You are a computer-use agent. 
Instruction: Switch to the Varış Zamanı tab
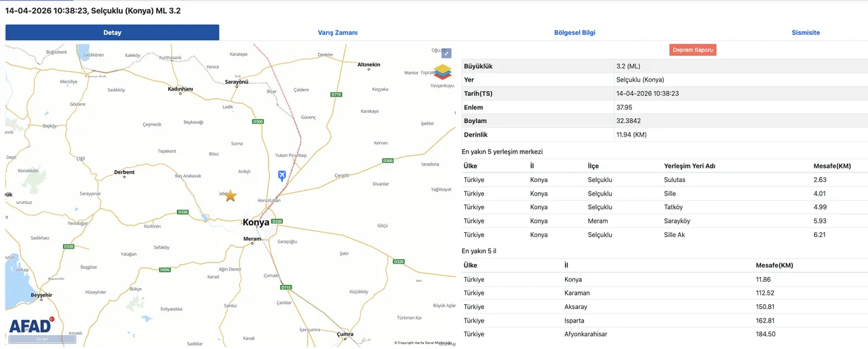tap(338, 33)
